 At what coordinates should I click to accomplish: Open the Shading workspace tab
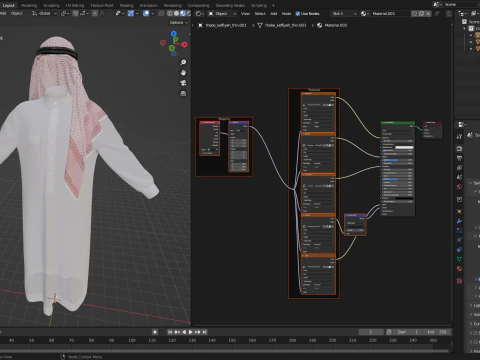[126, 5]
